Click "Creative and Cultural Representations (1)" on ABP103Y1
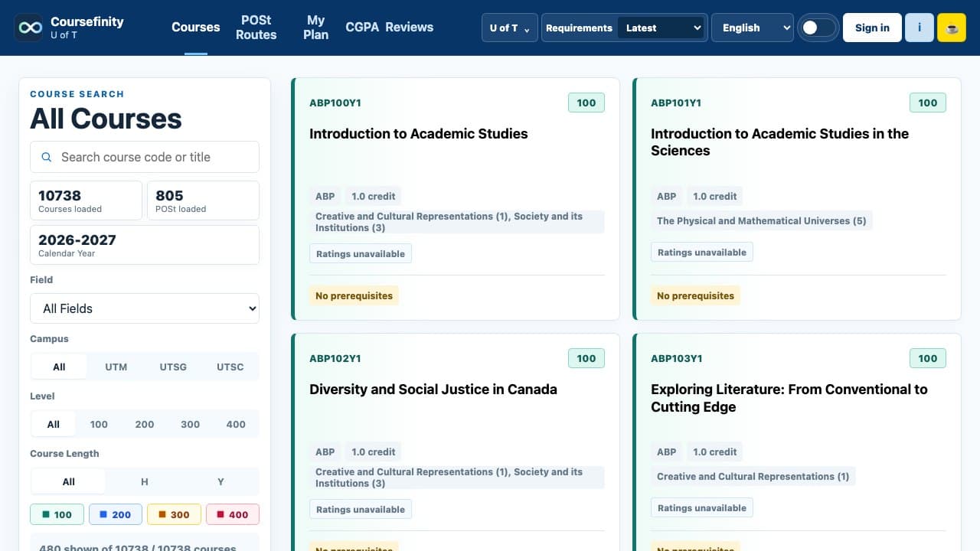This screenshot has width=980, height=551. [x=753, y=476]
